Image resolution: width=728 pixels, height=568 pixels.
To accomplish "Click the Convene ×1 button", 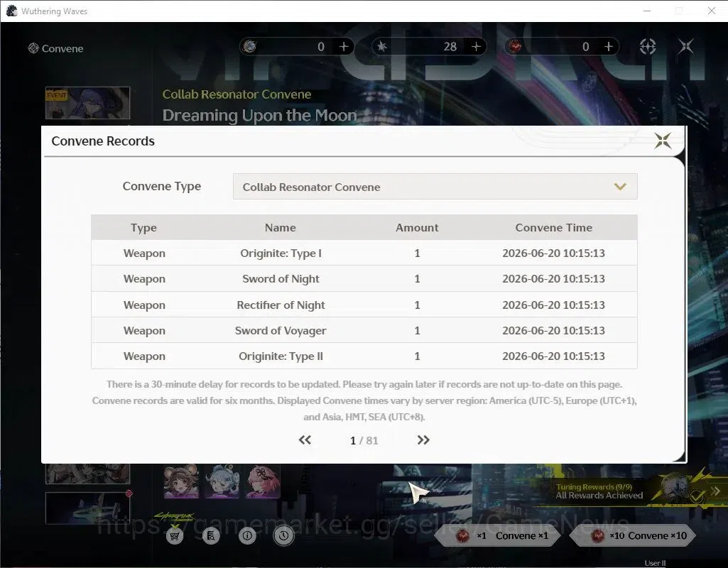I will click(498, 536).
